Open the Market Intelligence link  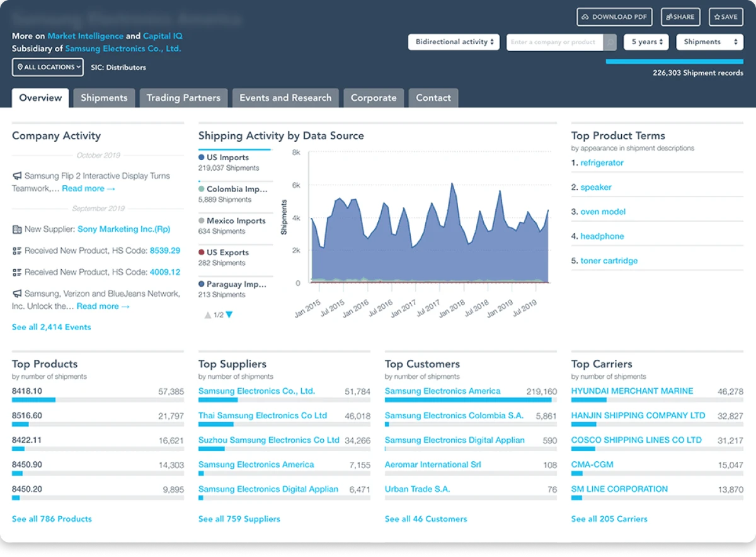point(86,36)
